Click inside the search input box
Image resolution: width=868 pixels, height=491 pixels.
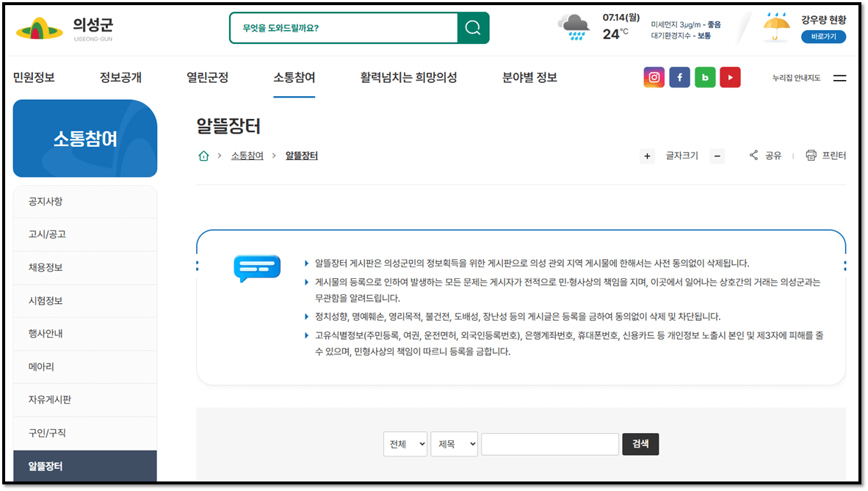[549, 443]
